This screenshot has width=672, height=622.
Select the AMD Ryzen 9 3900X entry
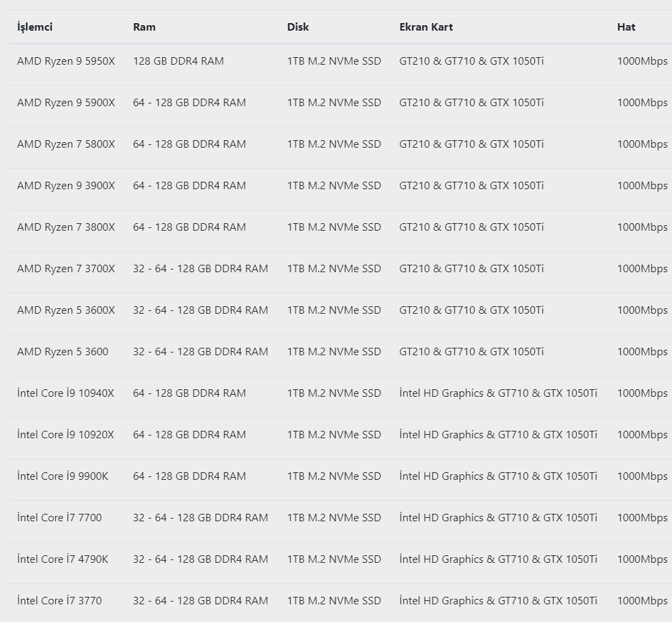pyautogui.click(x=66, y=186)
